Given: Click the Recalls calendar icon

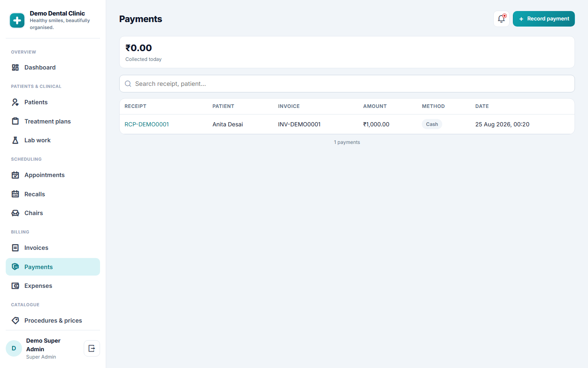Looking at the screenshot, I should tap(16, 194).
